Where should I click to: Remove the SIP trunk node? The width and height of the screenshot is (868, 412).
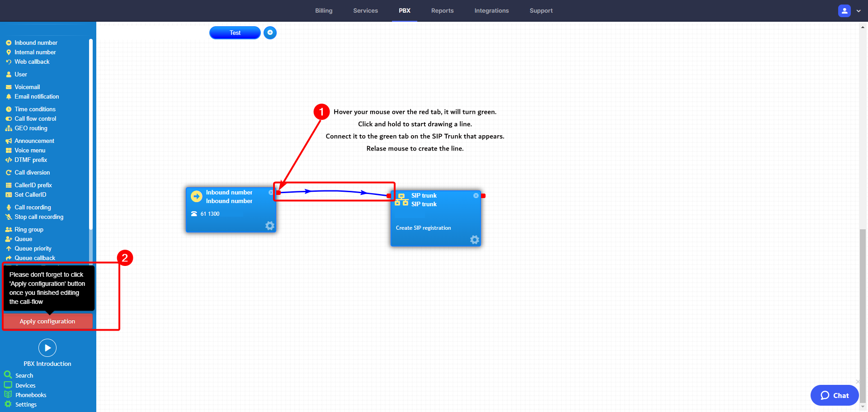coord(476,195)
